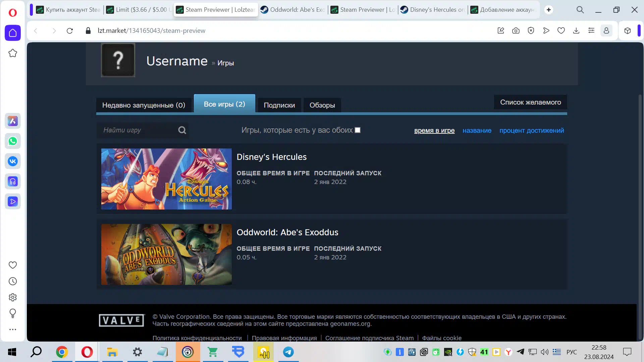The width and height of the screenshot is (644, 362).
Task: Click the search magnifier in game search
Action: coord(182,130)
